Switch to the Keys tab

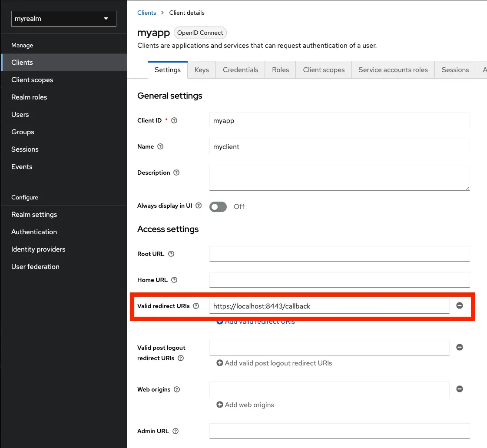click(x=201, y=70)
